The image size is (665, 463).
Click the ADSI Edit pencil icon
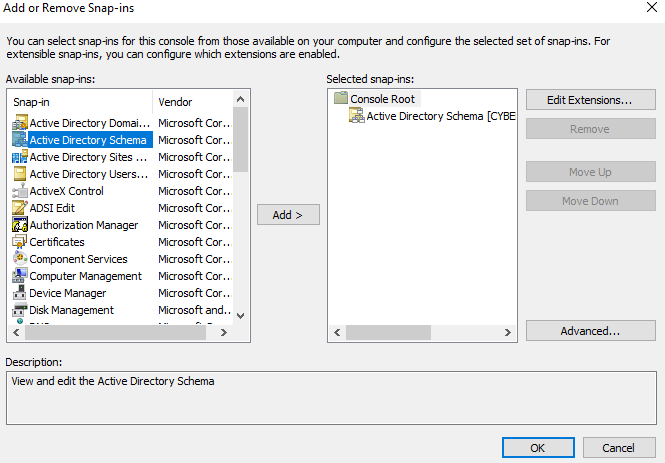click(x=20, y=208)
